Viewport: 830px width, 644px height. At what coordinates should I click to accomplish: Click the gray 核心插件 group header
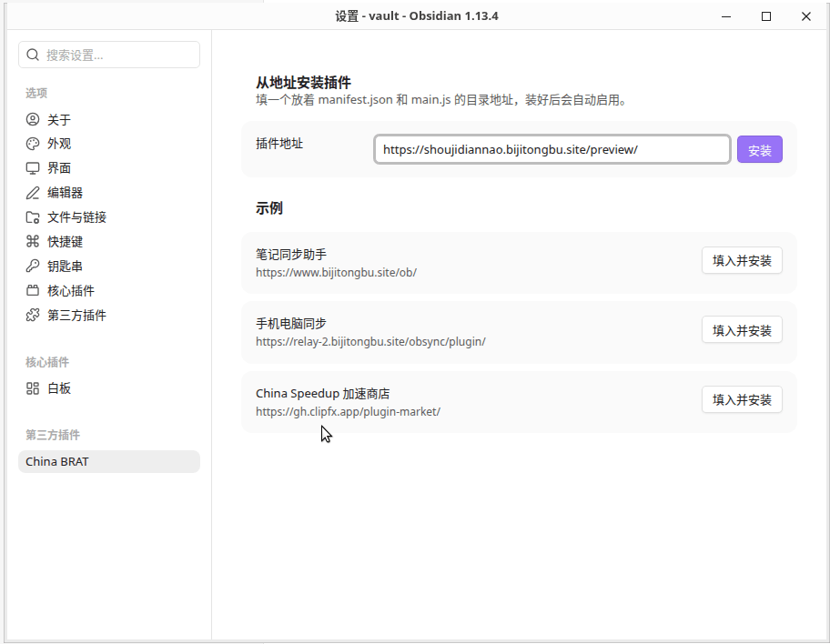(x=47, y=363)
